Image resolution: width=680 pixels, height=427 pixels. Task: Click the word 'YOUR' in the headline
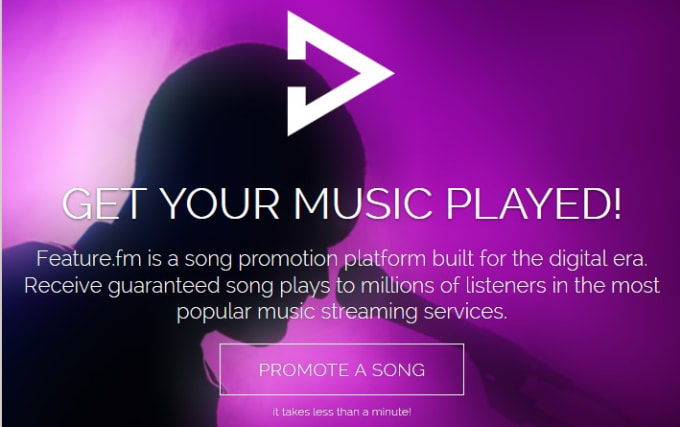point(220,203)
